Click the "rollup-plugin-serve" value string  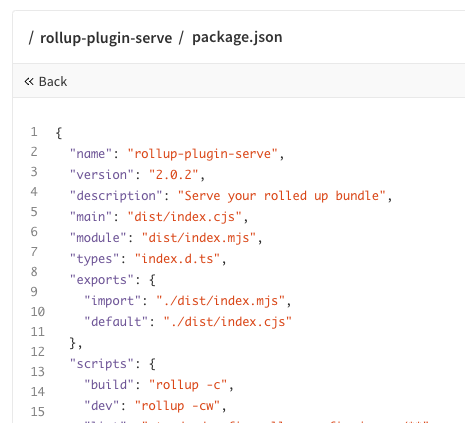tap(203, 154)
